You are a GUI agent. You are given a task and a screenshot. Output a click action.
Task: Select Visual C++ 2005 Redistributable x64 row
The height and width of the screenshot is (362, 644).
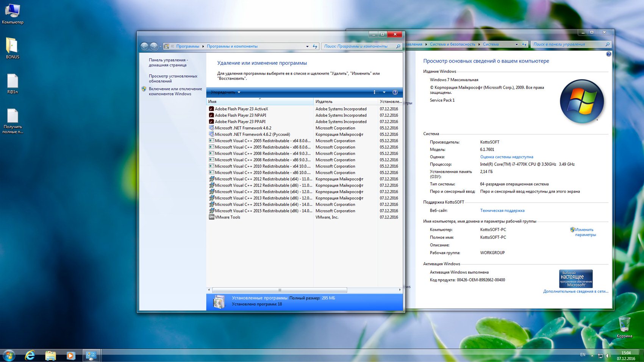pyautogui.click(x=304, y=140)
